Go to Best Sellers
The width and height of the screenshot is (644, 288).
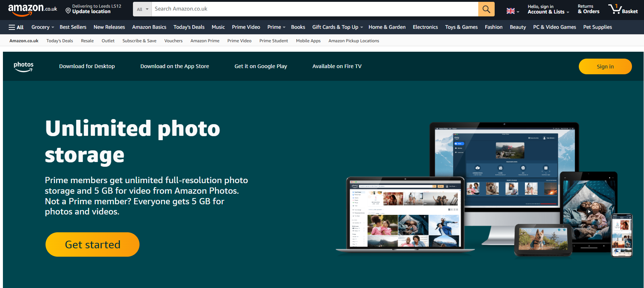73,27
